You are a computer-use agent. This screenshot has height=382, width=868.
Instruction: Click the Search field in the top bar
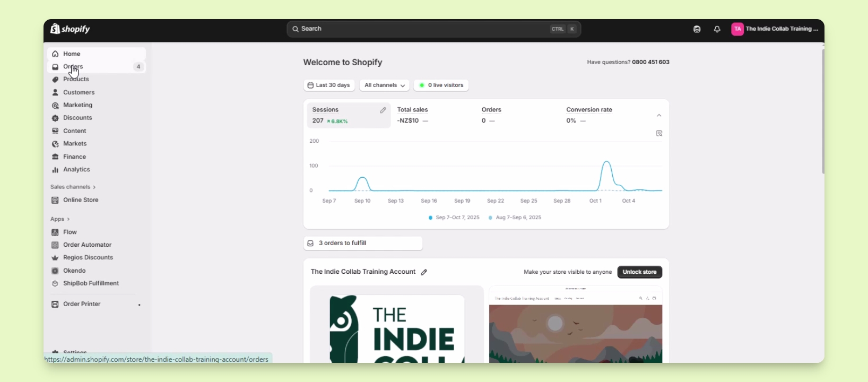tap(434, 29)
